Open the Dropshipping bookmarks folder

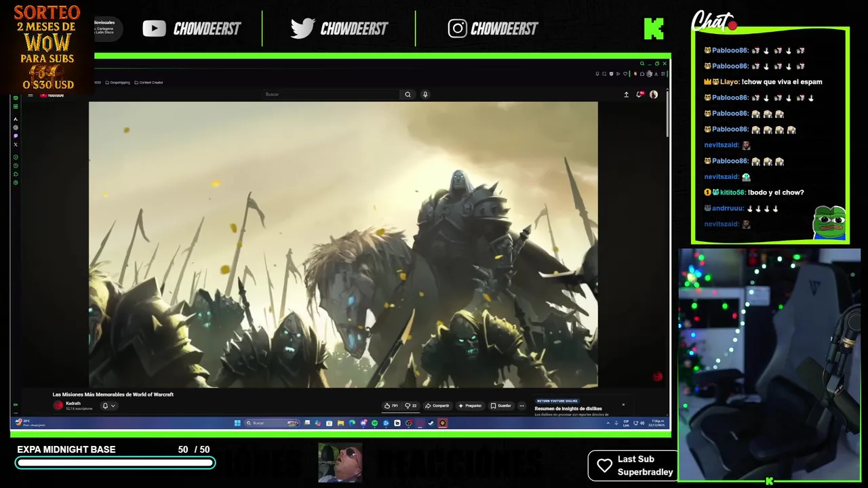click(x=117, y=82)
